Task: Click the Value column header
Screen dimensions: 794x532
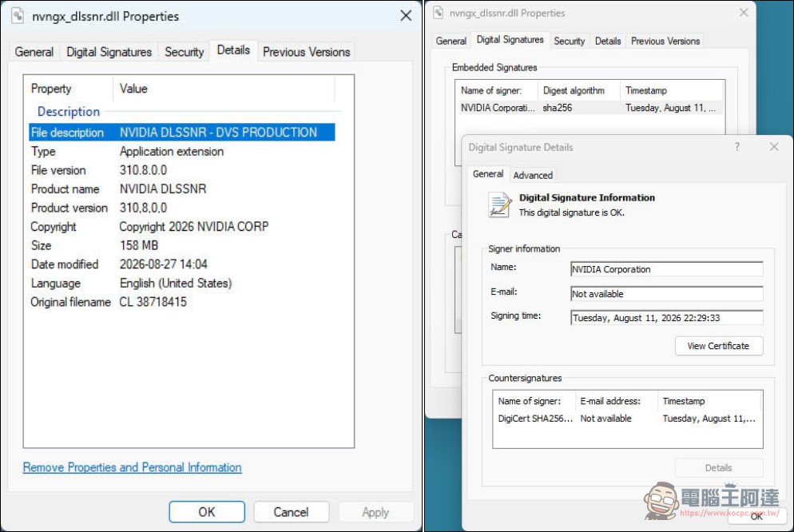Action: tap(224, 89)
